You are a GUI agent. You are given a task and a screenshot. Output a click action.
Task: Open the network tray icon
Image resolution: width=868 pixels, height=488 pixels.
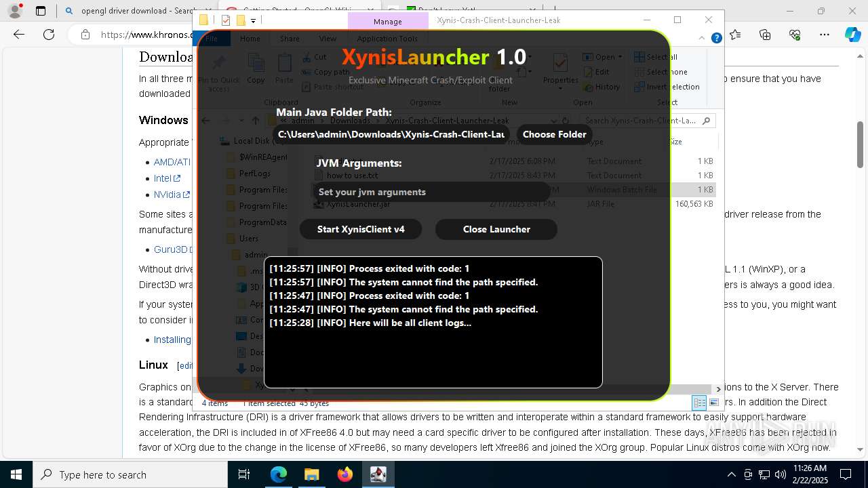click(x=764, y=474)
